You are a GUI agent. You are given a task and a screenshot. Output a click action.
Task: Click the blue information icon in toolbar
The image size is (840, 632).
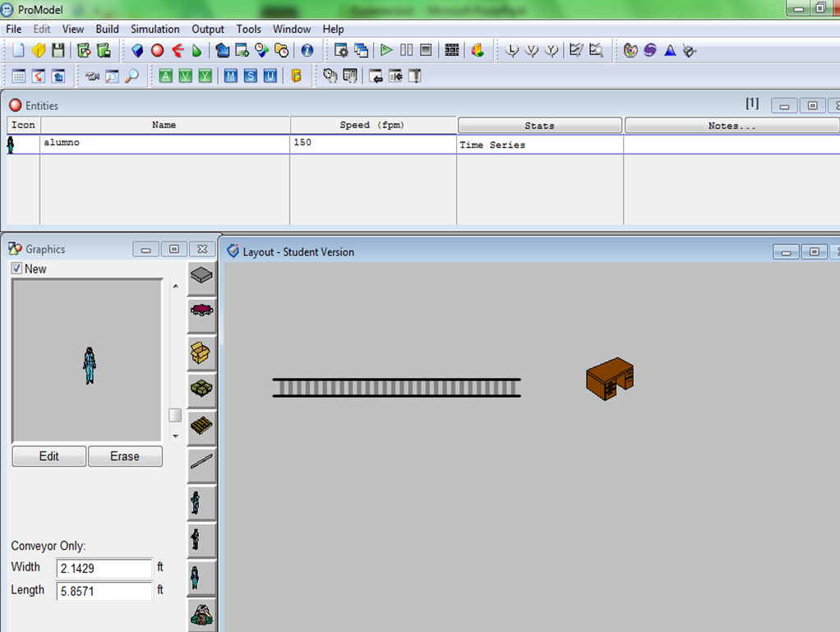pos(307,51)
